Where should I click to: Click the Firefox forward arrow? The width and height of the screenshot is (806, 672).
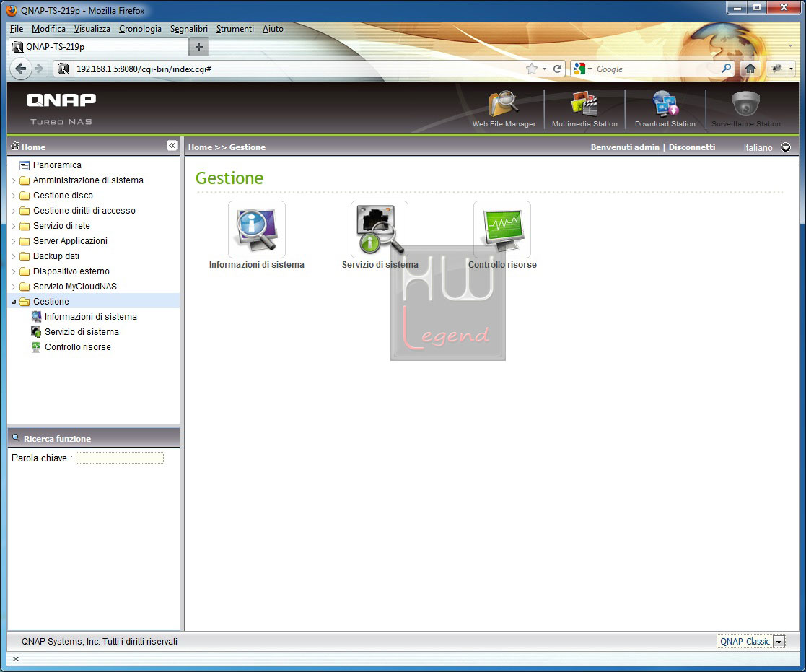tap(39, 69)
